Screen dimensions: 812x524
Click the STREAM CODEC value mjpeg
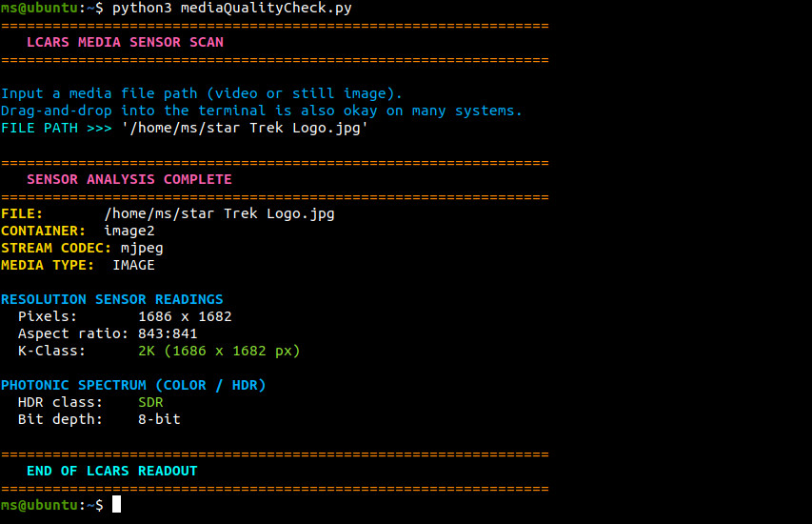tap(142, 248)
